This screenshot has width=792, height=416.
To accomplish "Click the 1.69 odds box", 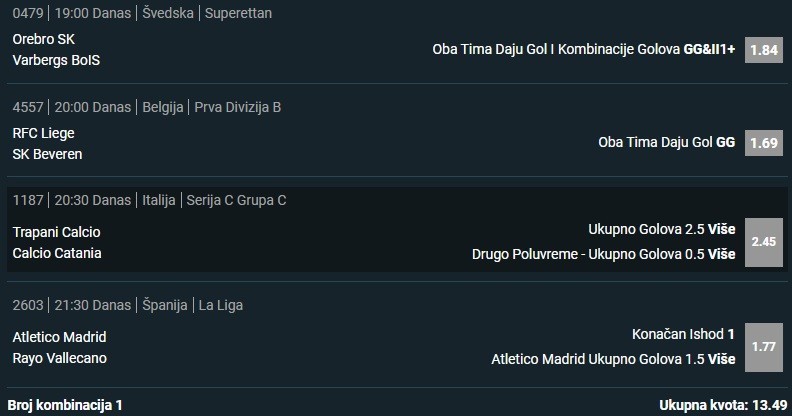I will pyautogui.click(x=763, y=143).
